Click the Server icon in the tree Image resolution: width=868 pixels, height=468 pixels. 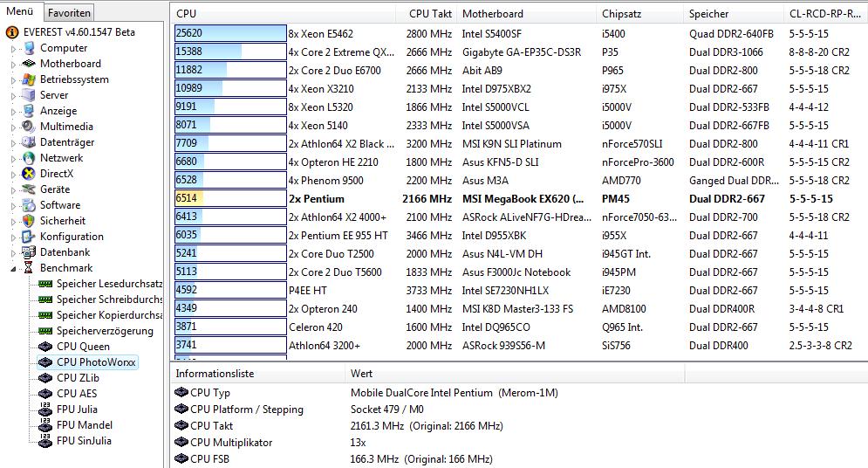tap(29, 95)
